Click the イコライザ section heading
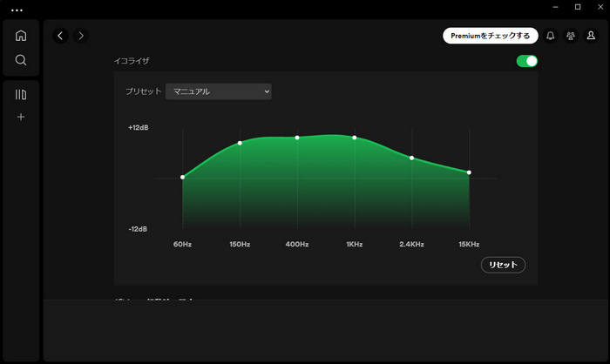This screenshot has width=610, height=364. point(132,61)
